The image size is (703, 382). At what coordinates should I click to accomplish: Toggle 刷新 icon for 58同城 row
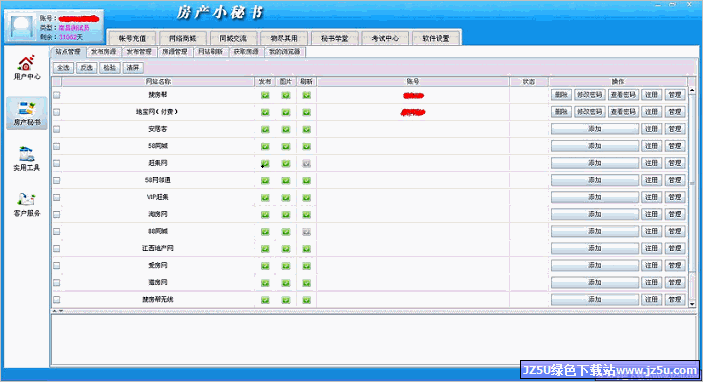(x=307, y=146)
